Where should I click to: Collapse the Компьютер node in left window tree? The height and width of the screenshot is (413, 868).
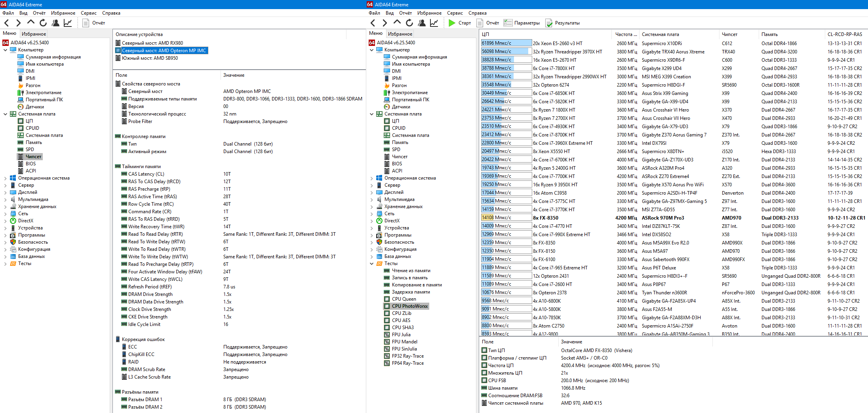5,50
